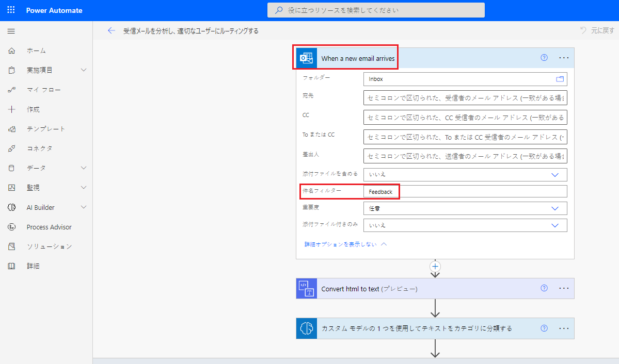
Task: Open the folder picker icon in Inbox field
Action: (560, 79)
